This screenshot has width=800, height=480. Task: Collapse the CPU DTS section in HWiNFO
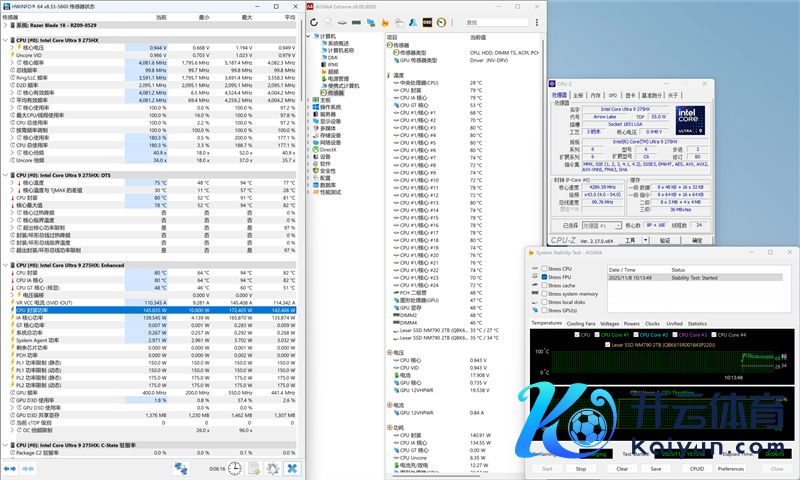tap(6, 174)
